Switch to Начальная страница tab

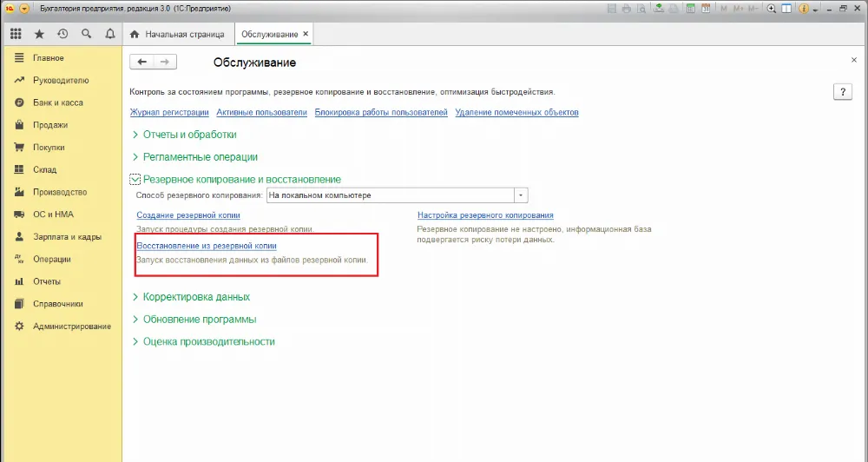tap(179, 35)
